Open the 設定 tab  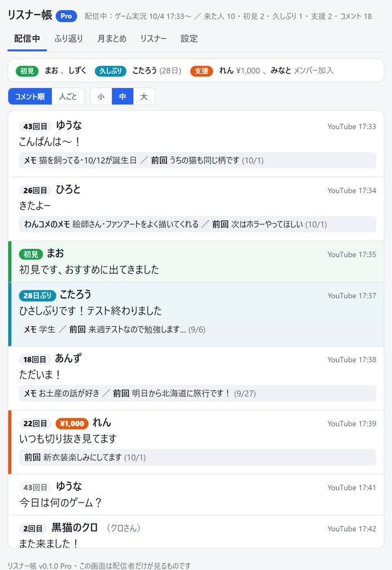(189, 38)
